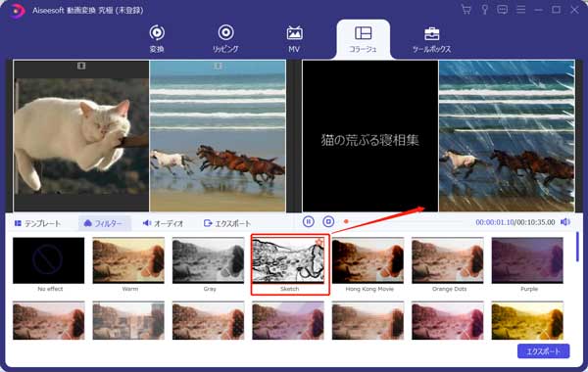Stop the preview playback
This screenshot has width=588, height=372.
[x=328, y=222]
